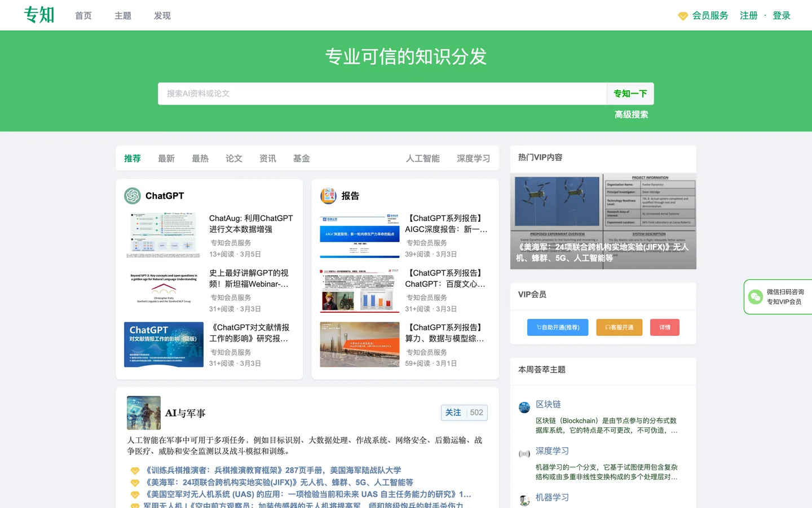Open the AIGC深度报告 thumbnail
This screenshot has height=508, width=812.
pos(360,235)
